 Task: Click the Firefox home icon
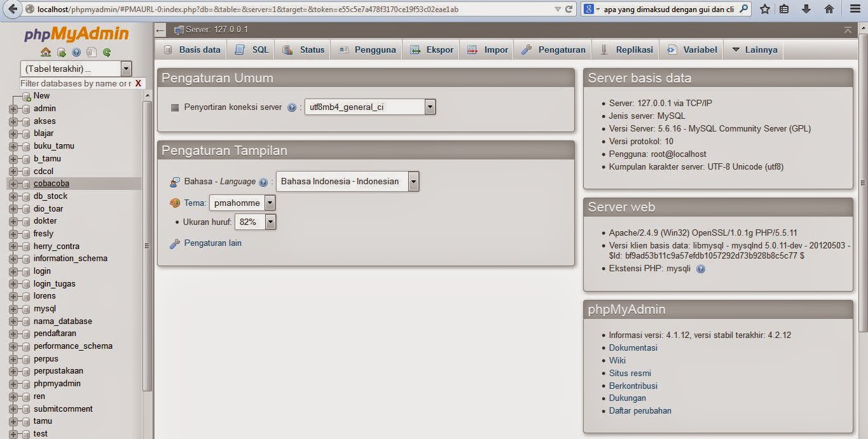[x=829, y=10]
